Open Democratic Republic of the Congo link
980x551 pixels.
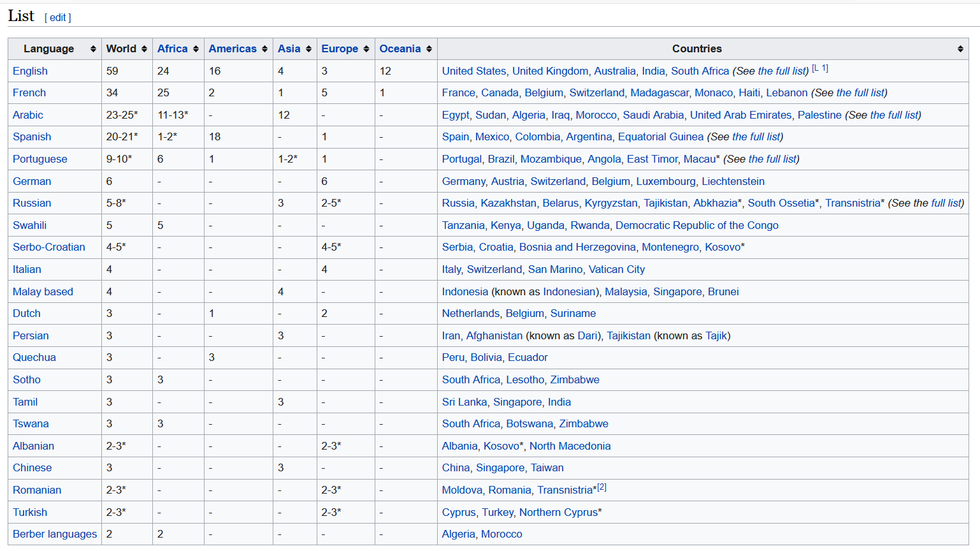[697, 225]
